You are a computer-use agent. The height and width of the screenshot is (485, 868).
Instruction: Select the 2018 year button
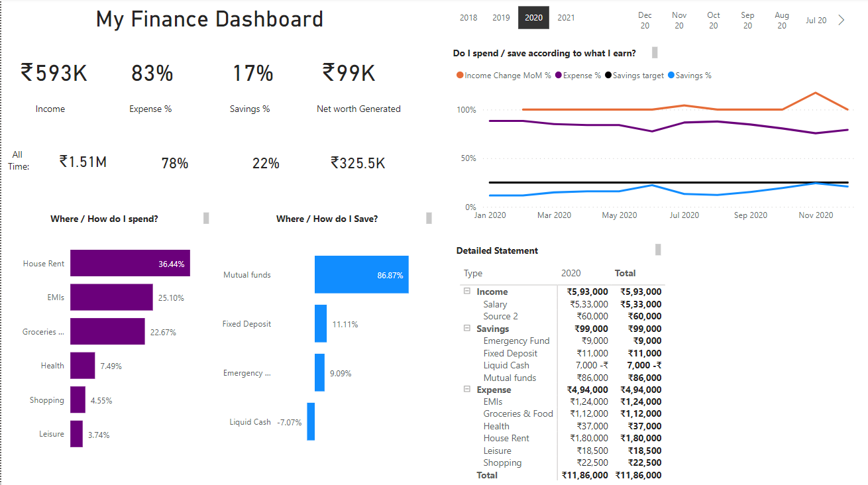468,18
